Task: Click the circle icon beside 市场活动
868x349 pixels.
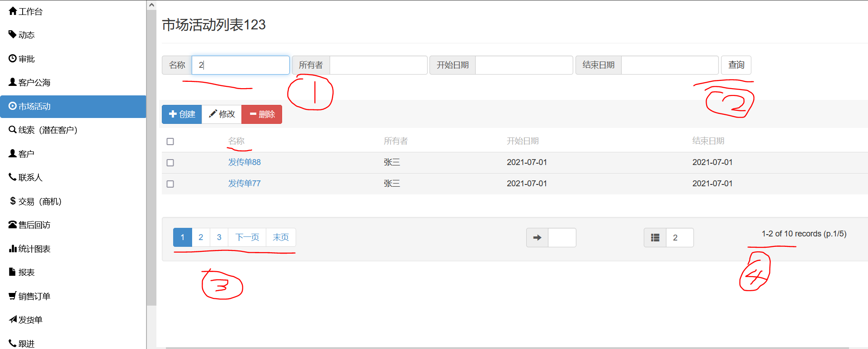Action: (13, 106)
